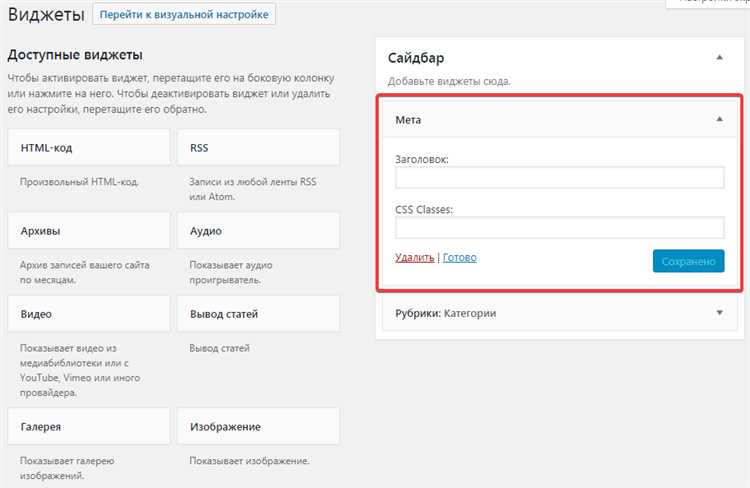Select the HTML-код widget

click(89, 147)
